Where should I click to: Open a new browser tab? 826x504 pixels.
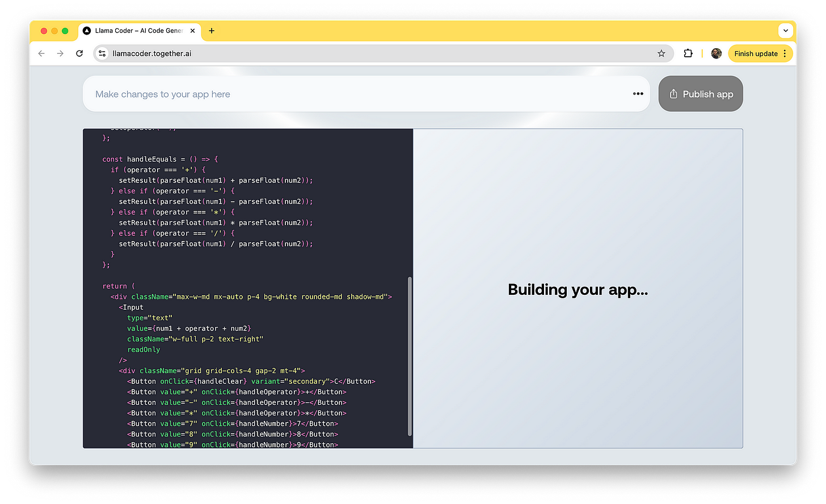tap(212, 31)
